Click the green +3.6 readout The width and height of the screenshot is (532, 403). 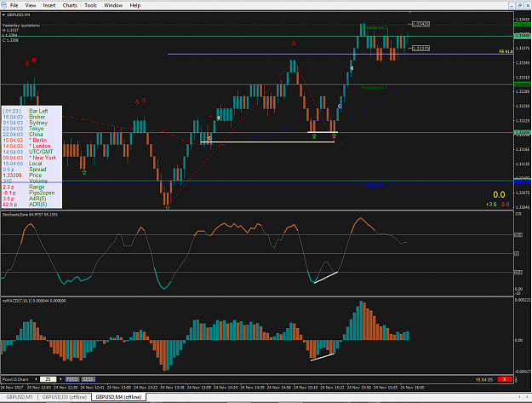(491, 204)
